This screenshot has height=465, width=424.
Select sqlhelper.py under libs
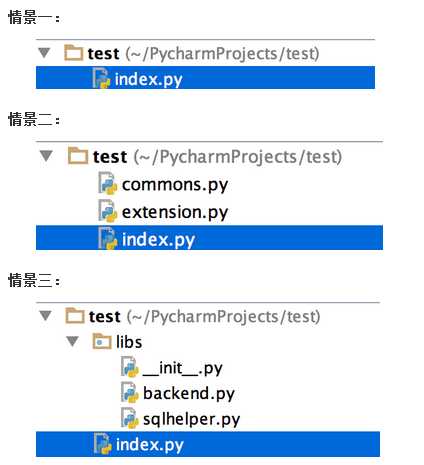click(191, 419)
